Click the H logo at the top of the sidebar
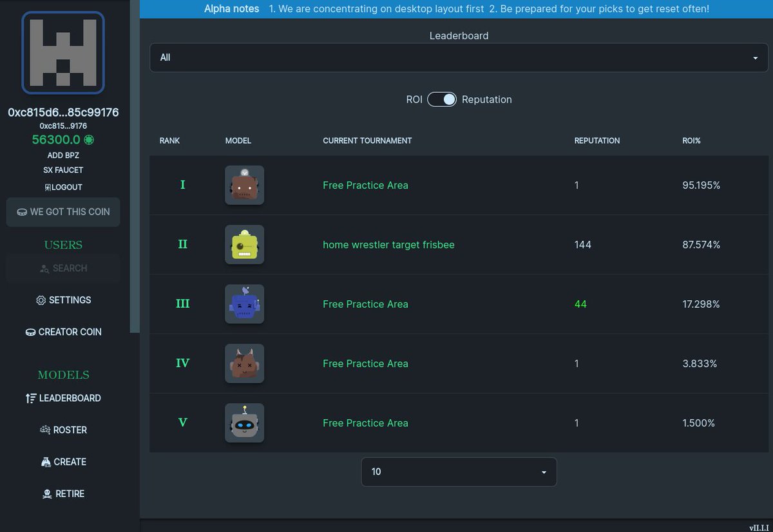773x532 pixels. pos(62,53)
